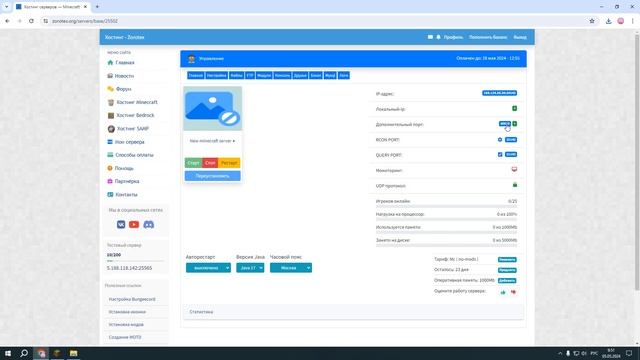The width and height of the screenshot is (640, 360).
Task: Click the Настройка Bungeecord link
Action: point(132,299)
